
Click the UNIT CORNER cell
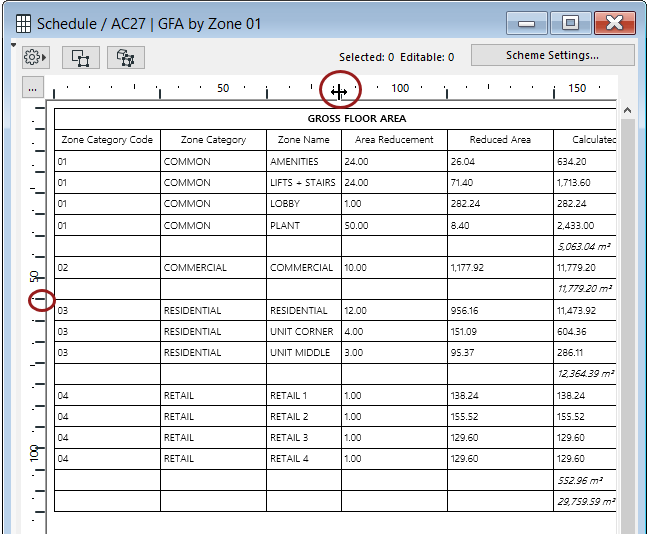pos(304,331)
